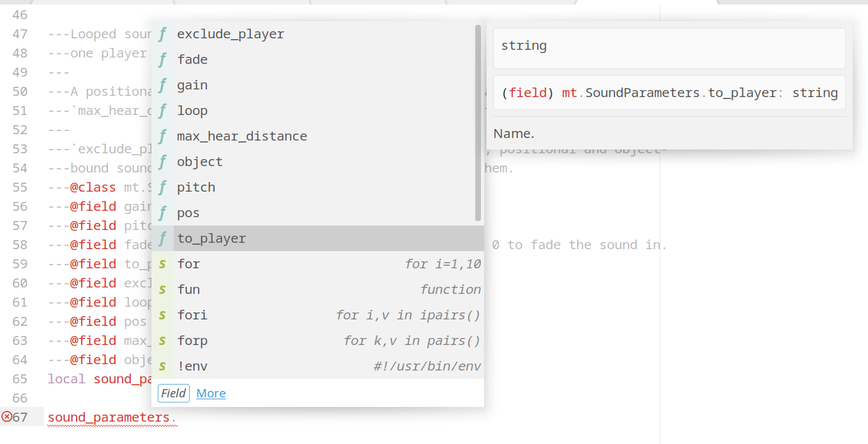Insert the fori ipairs snippet
Image resolution: width=868 pixels, height=444 pixels.
tap(317, 315)
